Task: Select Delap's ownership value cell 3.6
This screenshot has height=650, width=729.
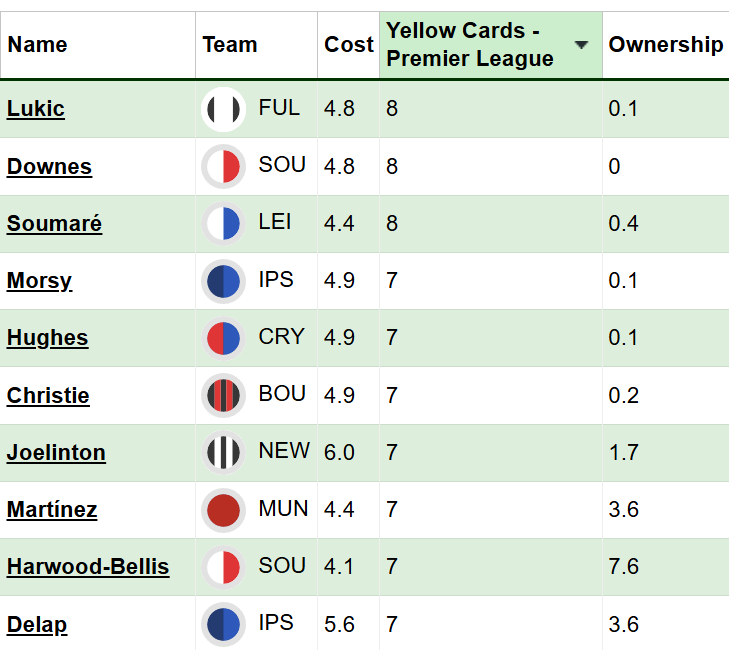Action: [623, 624]
